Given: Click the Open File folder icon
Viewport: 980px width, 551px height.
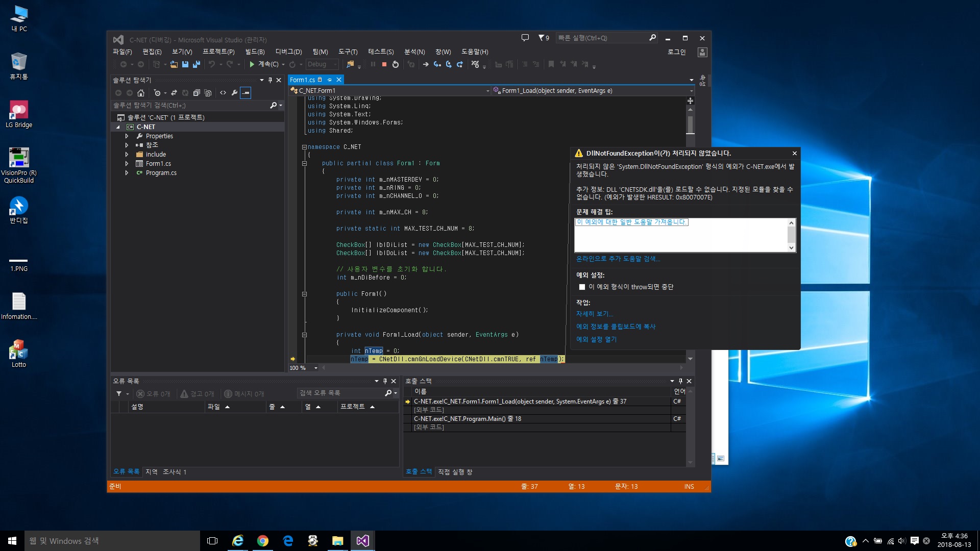Looking at the screenshot, I should point(174,64).
